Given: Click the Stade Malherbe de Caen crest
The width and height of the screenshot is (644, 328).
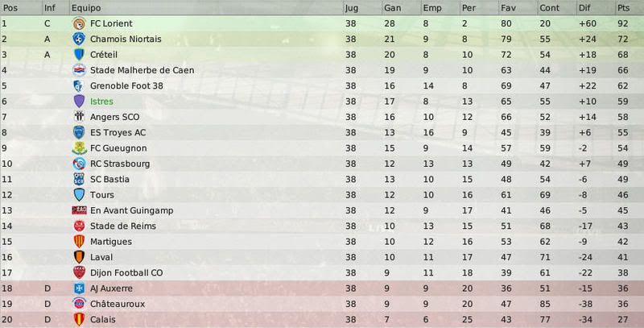Looking at the screenshot, I should pyautogui.click(x=79, y=70).
